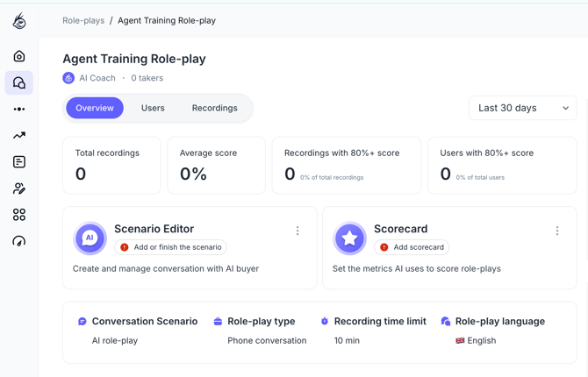
Task: Switch to the Users tab
Action: click(153, 108)
